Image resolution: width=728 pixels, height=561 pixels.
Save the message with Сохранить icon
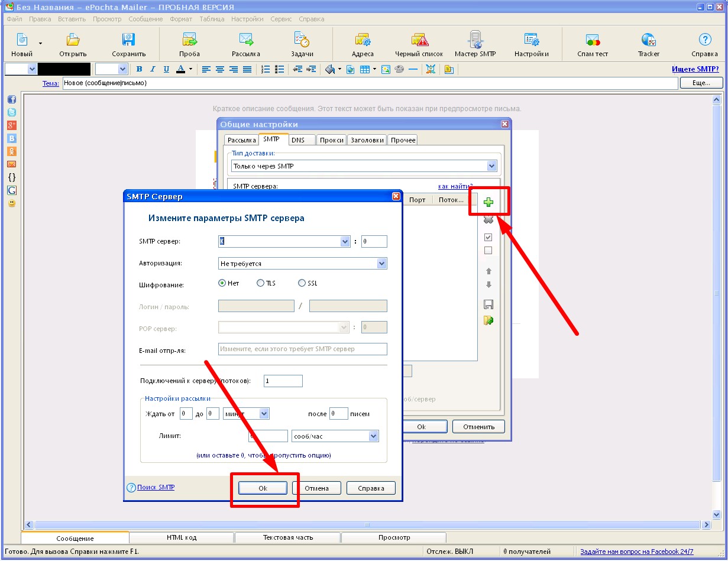click(x=128, y=40)
